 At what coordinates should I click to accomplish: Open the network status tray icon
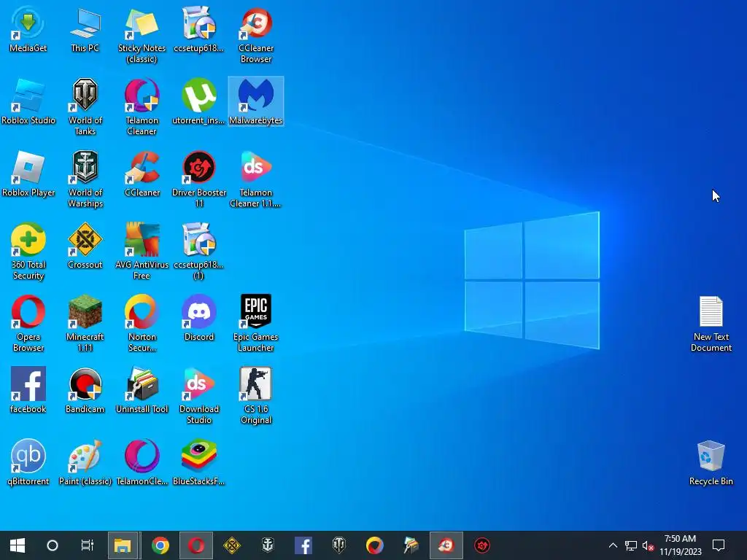631,545
